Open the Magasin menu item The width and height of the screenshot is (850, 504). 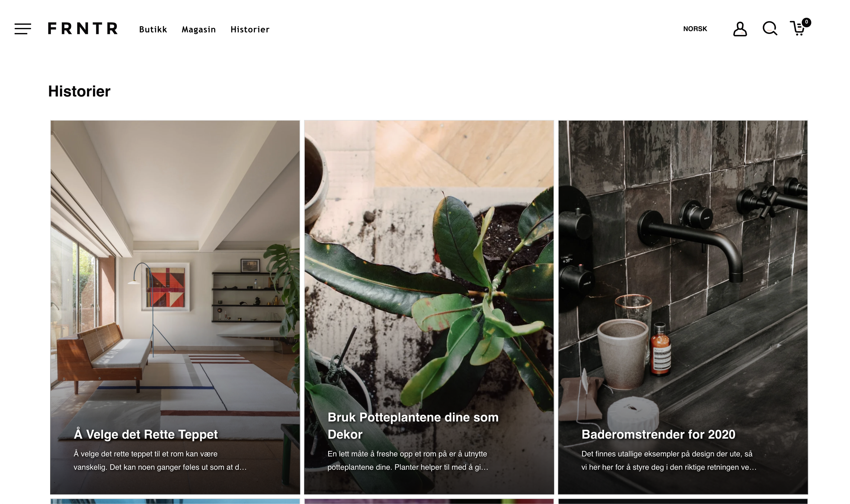coord(199,30)
